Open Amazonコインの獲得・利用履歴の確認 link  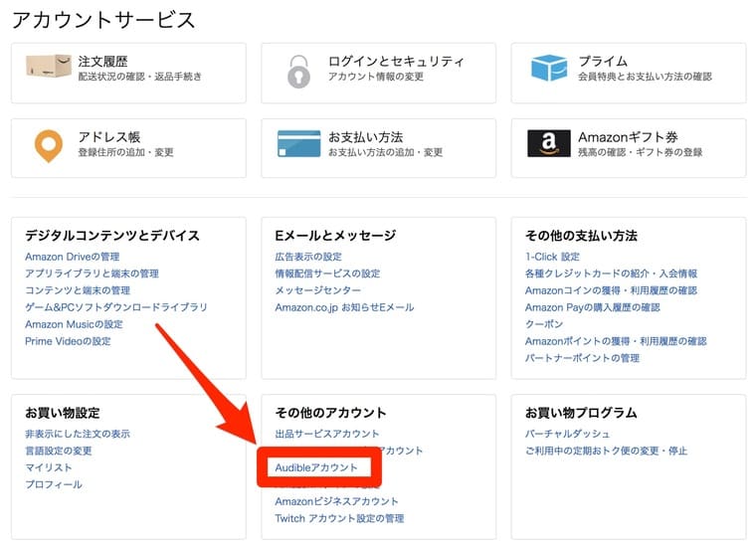click(612, 290)
